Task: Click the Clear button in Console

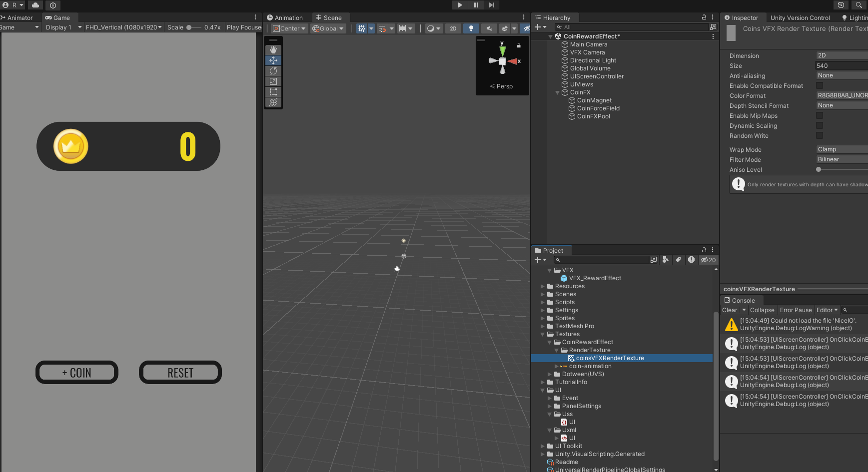Action: (x=730, y=310)
